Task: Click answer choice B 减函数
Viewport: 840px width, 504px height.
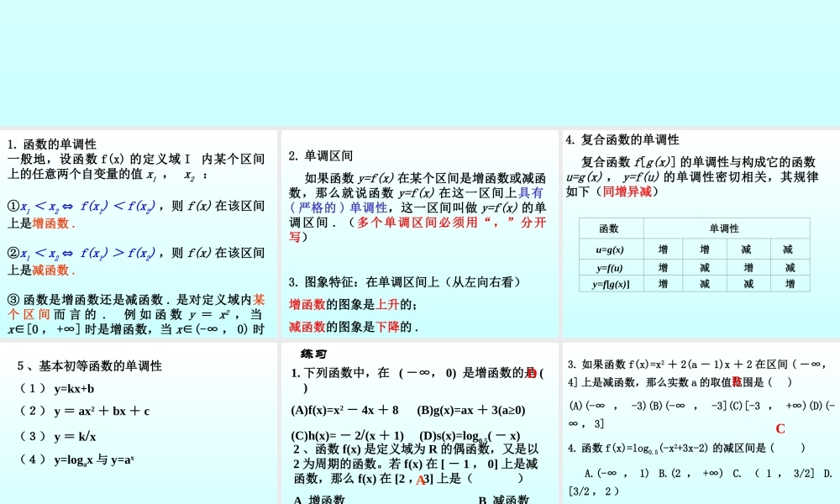Action: click(x=503, y=500)
